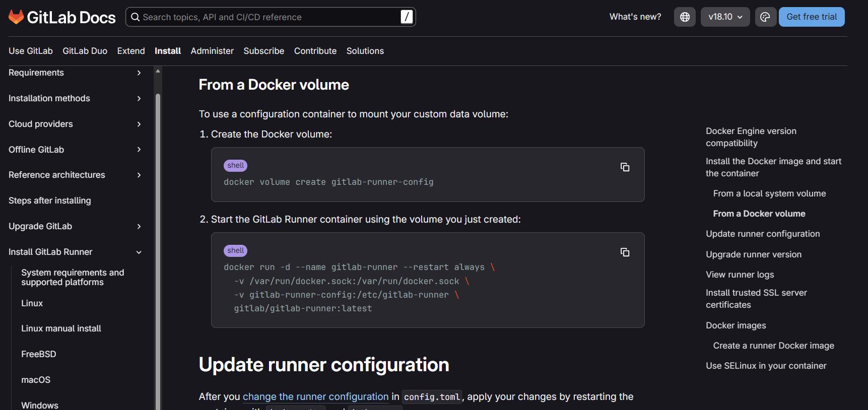Toggle the color theme icon button
The height and width of the screenshot is (410, 868).
[765, 17]
